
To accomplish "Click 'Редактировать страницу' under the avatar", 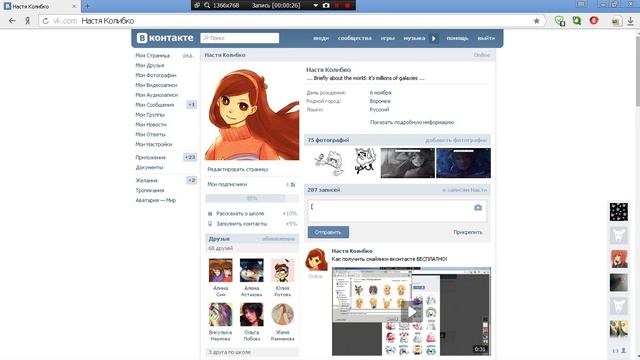I will (x=238, y=169).
